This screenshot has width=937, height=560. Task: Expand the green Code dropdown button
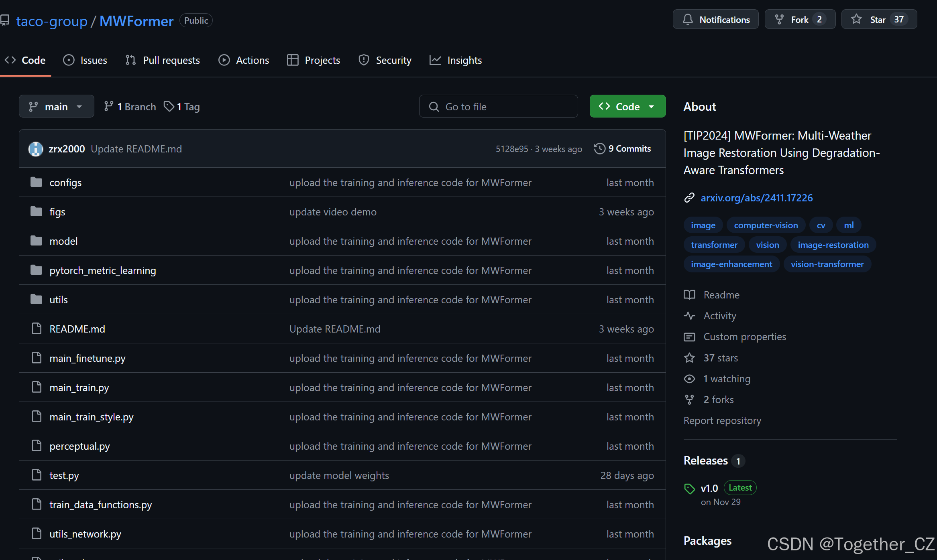(x=627, y=107)
